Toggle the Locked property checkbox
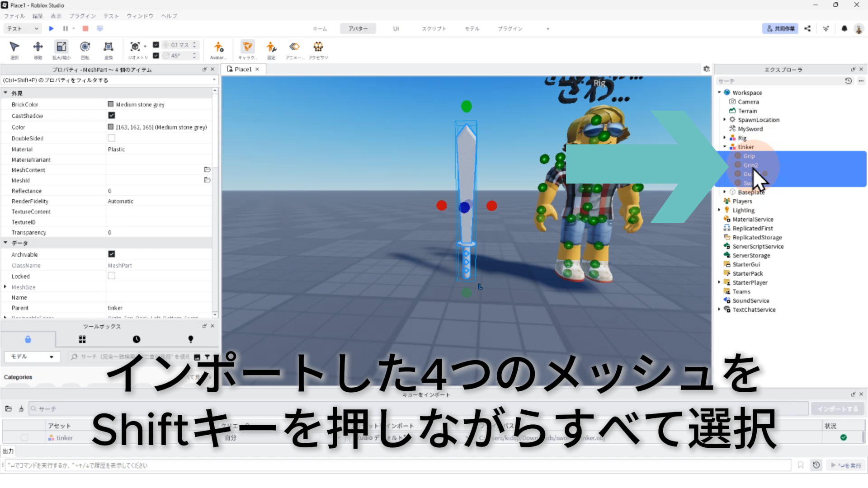Screen dimensions: 868x488 coord(112,276)
